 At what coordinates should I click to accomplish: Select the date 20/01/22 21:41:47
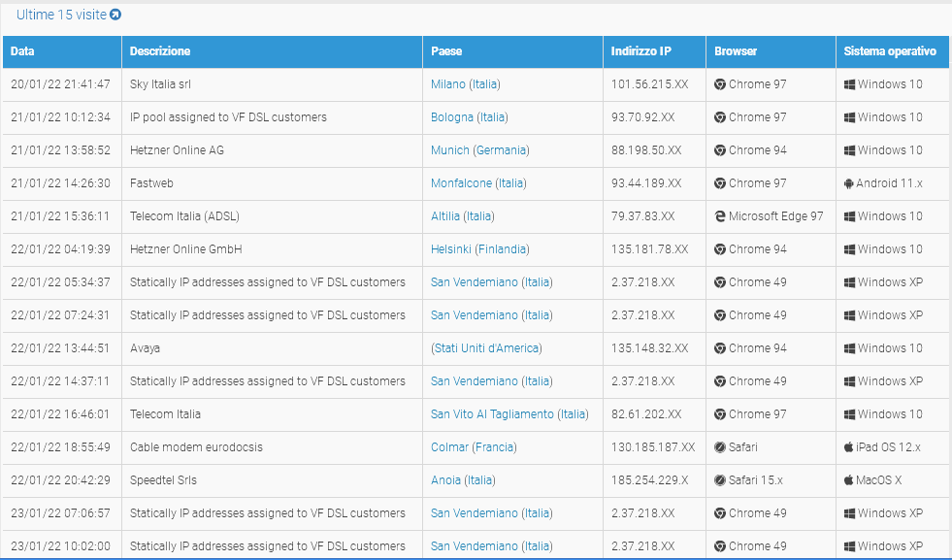point(61,84)
